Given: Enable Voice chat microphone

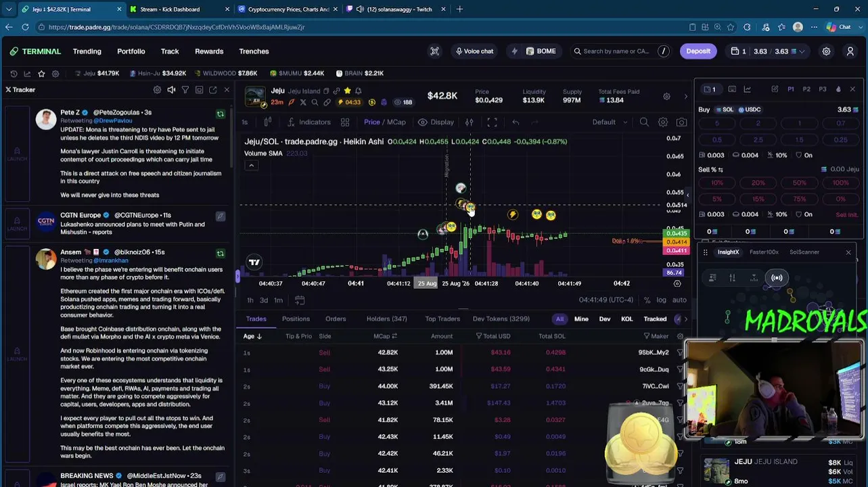Looking at the screenshot, I should tap(474, 51).
